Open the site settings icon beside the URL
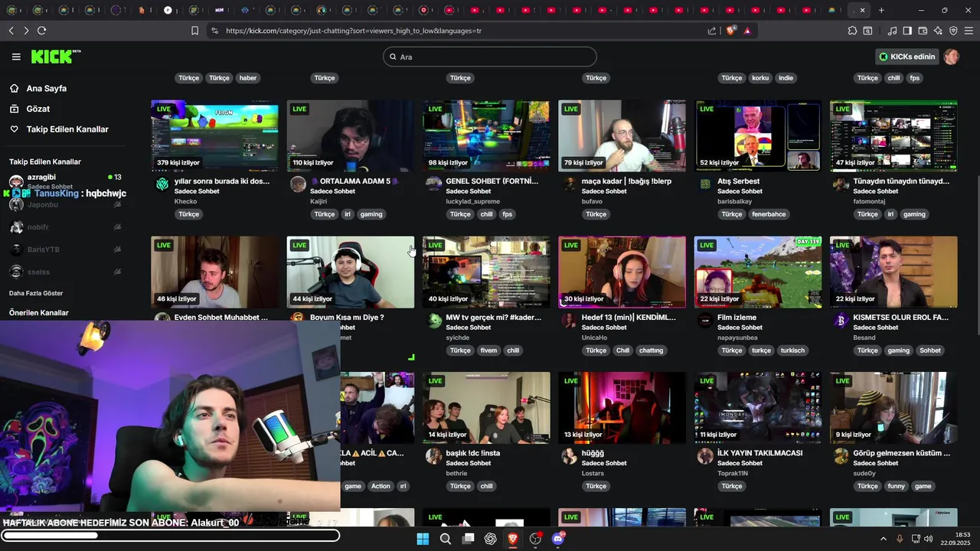Image resolution: width=980 pixels, height=551 pixels. [214, 31]
